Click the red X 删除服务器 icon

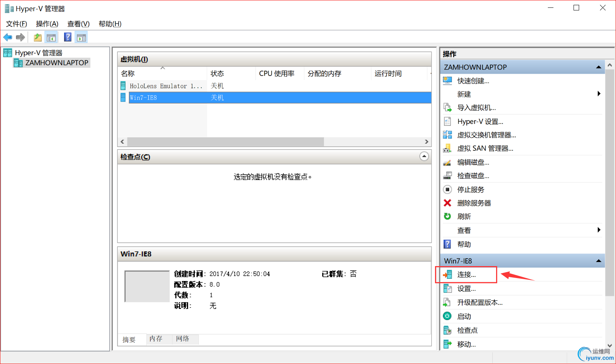447,203
